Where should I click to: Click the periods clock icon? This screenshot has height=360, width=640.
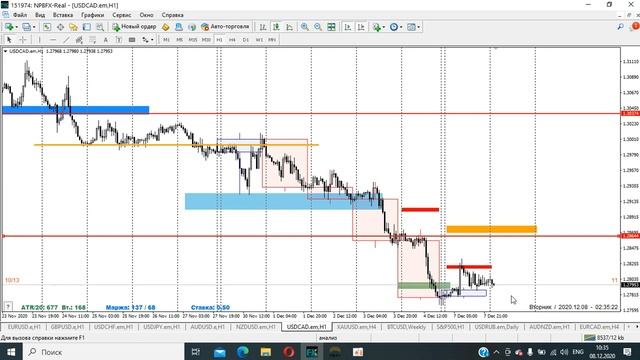point(393,27)
